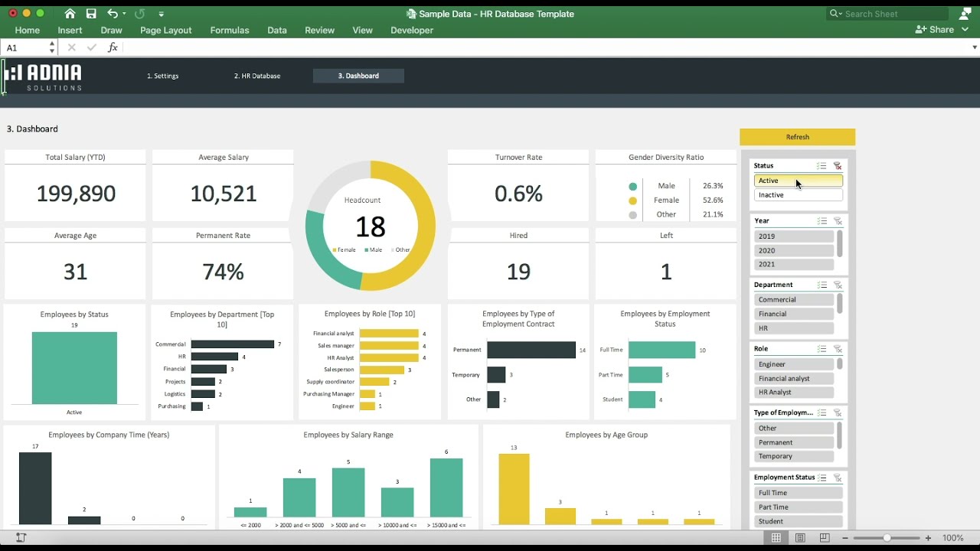The width and height of the screenshot is (980, 551).
Task: Select Inactive in the Status slicer
Action: [x=799, y=195]
